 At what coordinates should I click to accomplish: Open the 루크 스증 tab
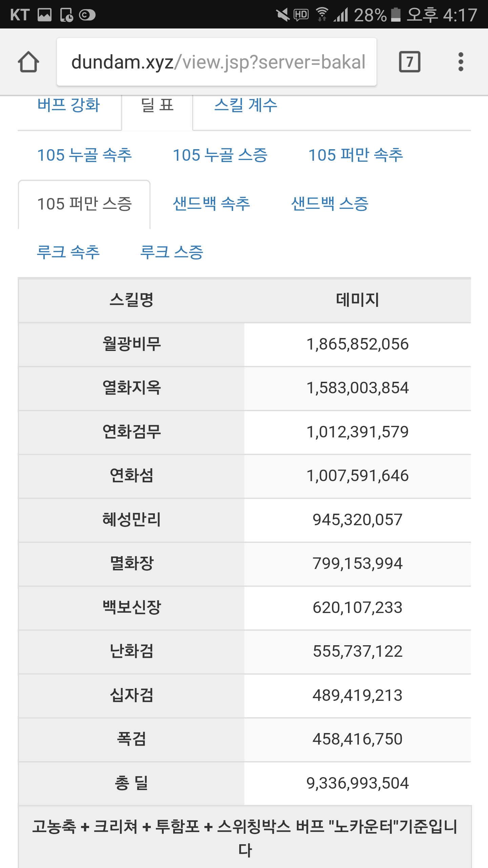(171, 253)
